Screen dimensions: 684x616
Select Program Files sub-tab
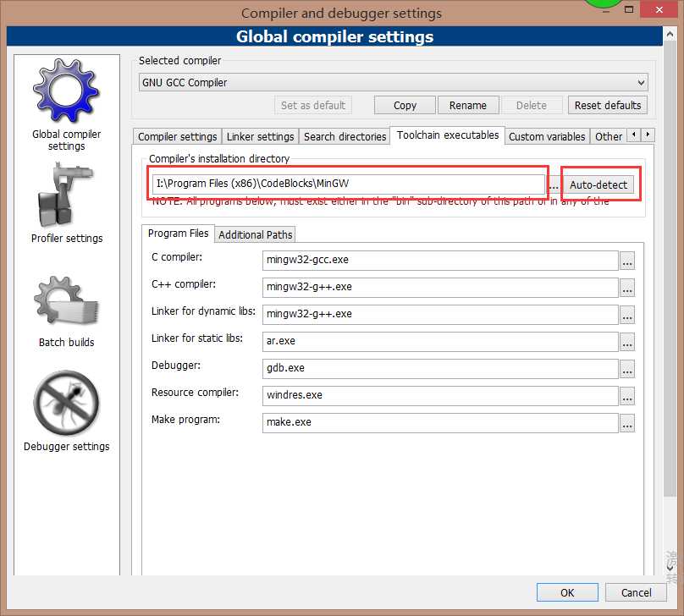pos(178,234)
